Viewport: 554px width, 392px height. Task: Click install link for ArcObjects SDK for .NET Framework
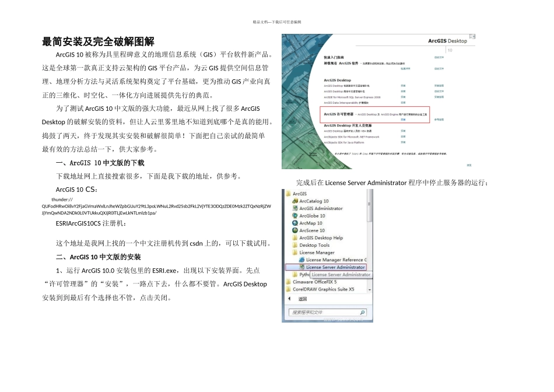[x=403, y=137]
